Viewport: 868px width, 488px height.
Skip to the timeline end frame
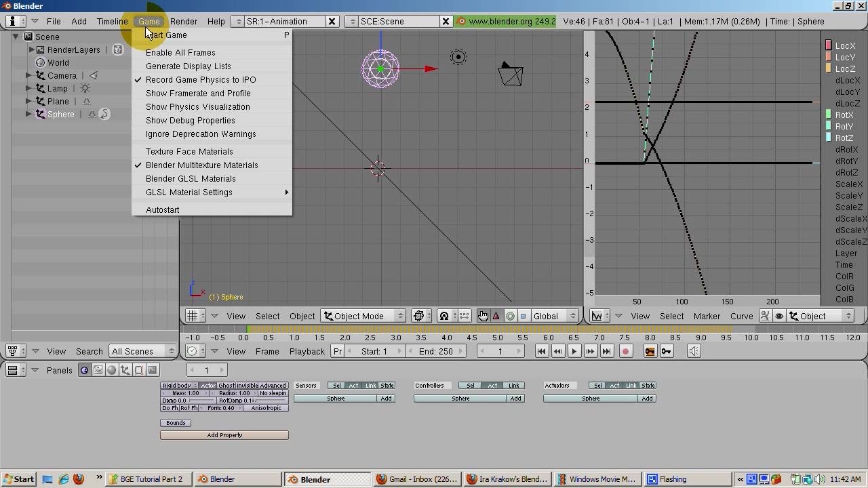pyautogui.click(x=607, y=351)
